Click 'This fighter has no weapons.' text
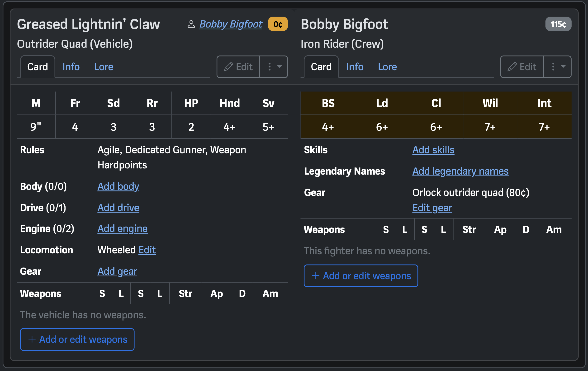Screen dimensions: 588x371 (367, 251)
